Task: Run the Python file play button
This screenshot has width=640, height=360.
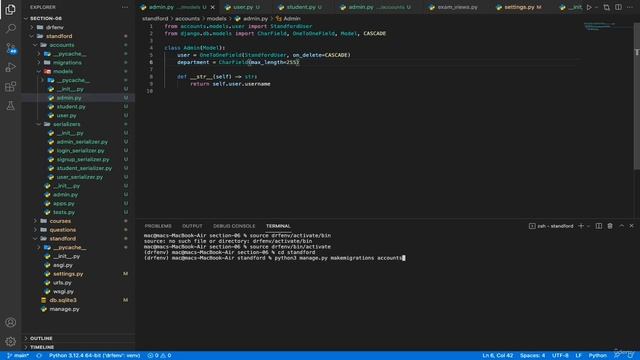Action: pyautogui.click(x=589, y=7)
